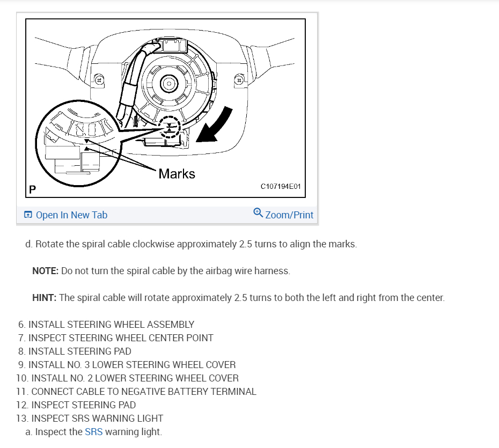Click the dashed circle mark on the spiral cable
The height and width of the screenshot is (448, 499).
pos(170,127)
